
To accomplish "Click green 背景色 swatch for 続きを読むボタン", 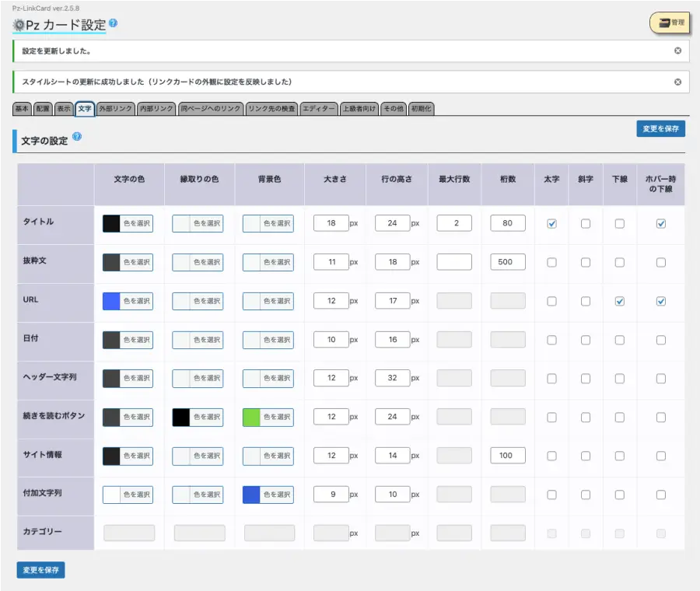I will click(x=251, y=418).
